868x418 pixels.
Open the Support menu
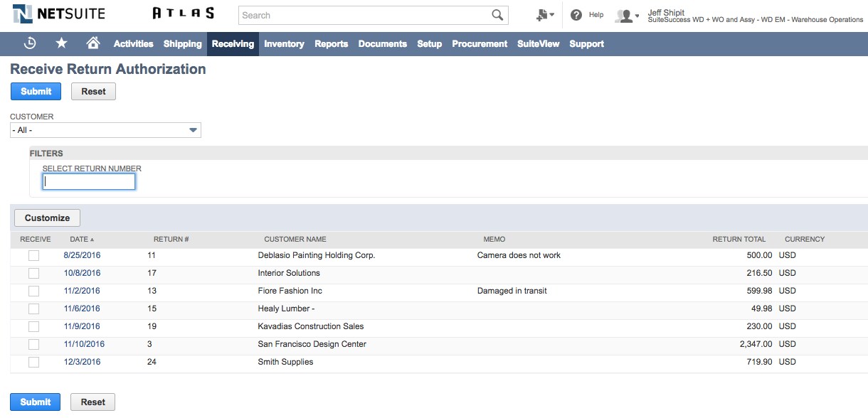coord(587,43)
